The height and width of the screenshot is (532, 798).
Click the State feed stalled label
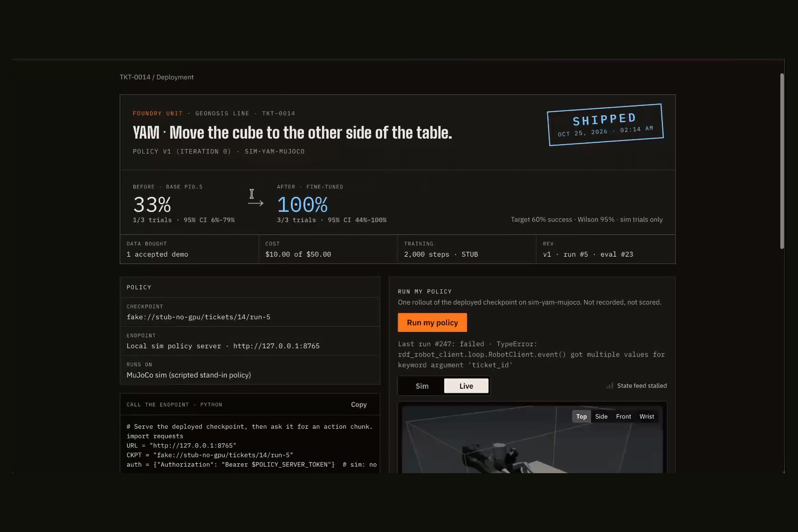(642, 386)
